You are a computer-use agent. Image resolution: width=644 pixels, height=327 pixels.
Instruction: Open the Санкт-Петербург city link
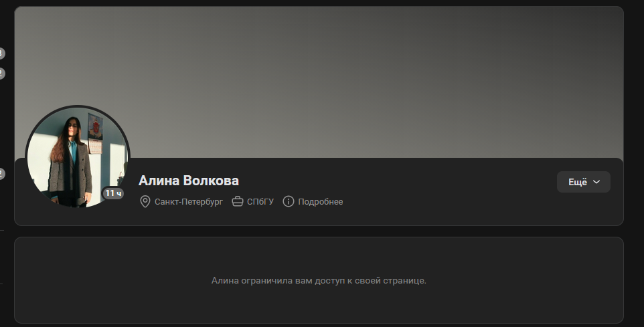pos(188,201)
